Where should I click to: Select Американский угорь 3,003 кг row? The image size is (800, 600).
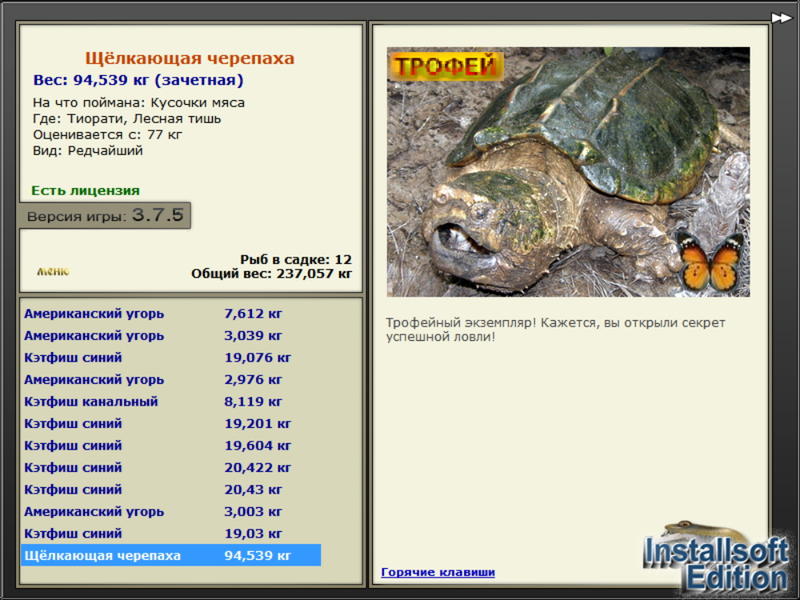[171, 511]
